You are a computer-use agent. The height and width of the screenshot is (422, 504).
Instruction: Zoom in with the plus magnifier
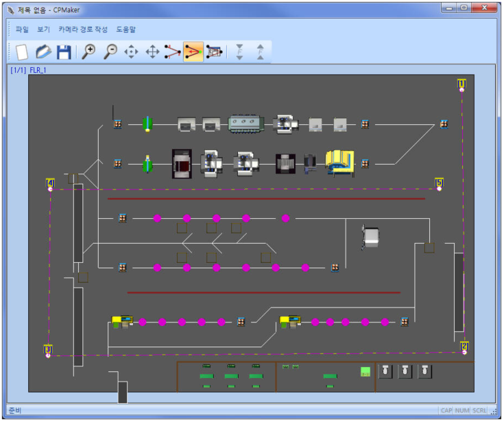pyautogui.click(x=88, y=52)
